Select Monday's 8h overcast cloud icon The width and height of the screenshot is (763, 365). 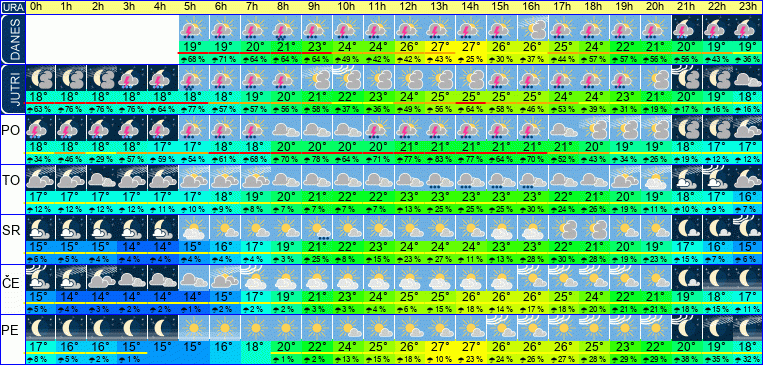286,128
